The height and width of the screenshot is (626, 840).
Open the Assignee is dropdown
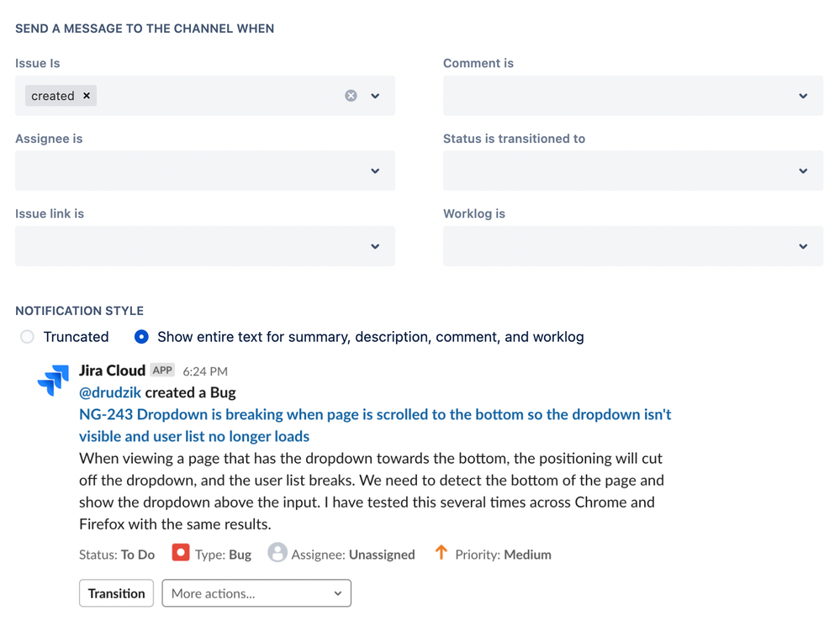click(205, 171)
